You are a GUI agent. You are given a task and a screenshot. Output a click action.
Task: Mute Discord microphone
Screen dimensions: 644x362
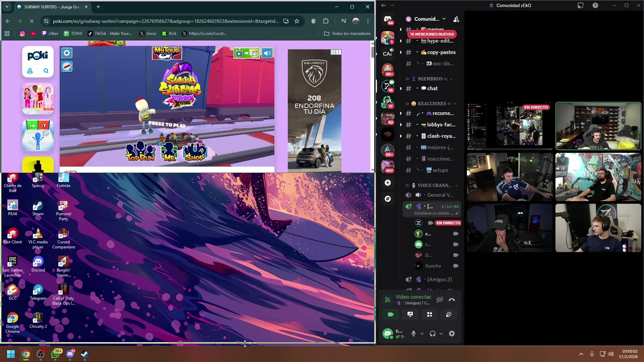click(x=414, y=333)
